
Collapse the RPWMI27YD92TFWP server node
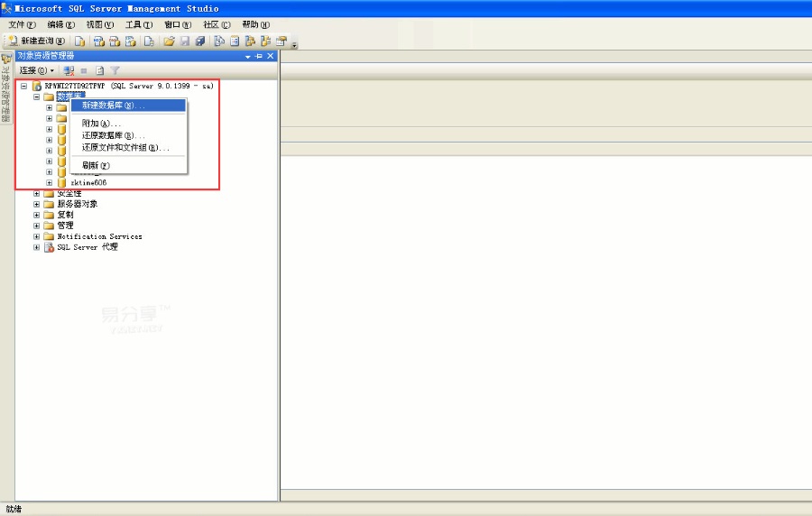23,86
